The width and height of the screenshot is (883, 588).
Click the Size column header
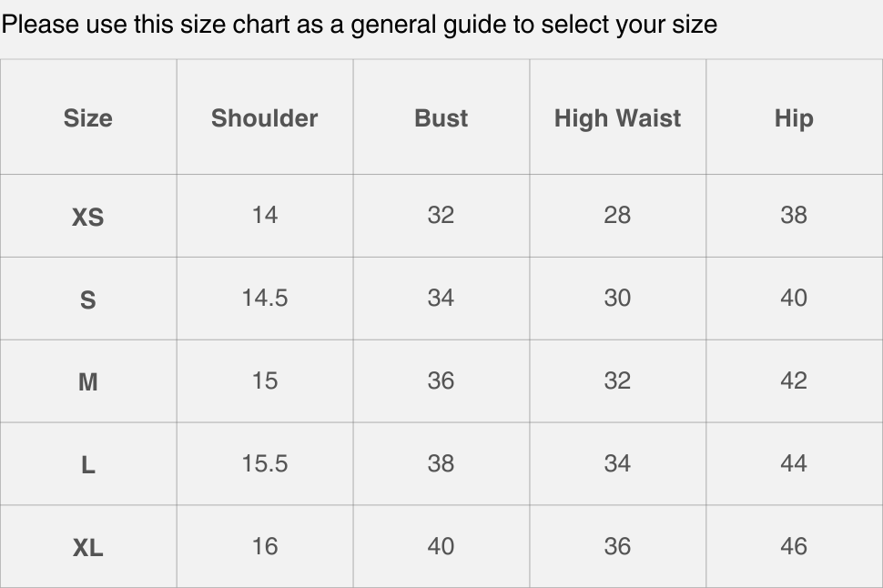88,118
